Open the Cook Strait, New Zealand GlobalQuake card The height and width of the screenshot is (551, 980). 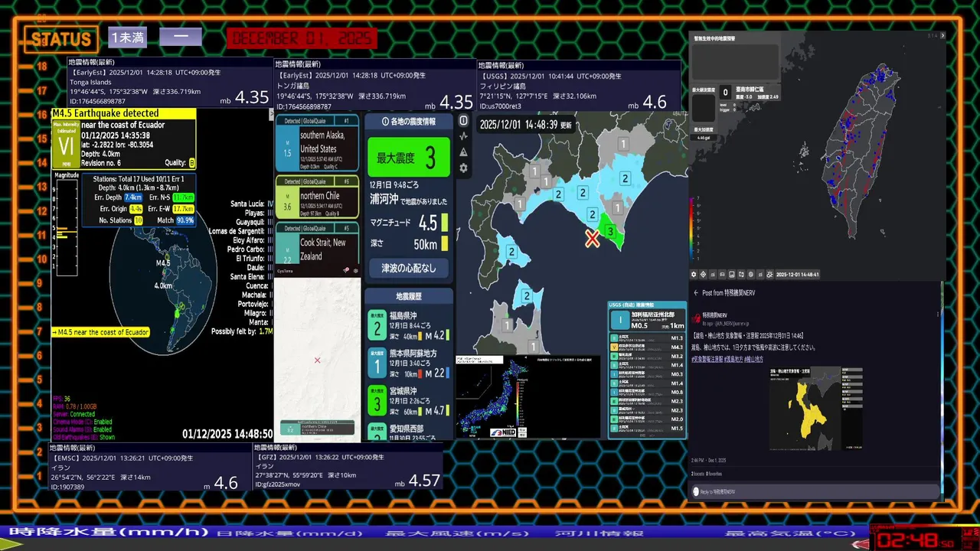tap(317, 243)
